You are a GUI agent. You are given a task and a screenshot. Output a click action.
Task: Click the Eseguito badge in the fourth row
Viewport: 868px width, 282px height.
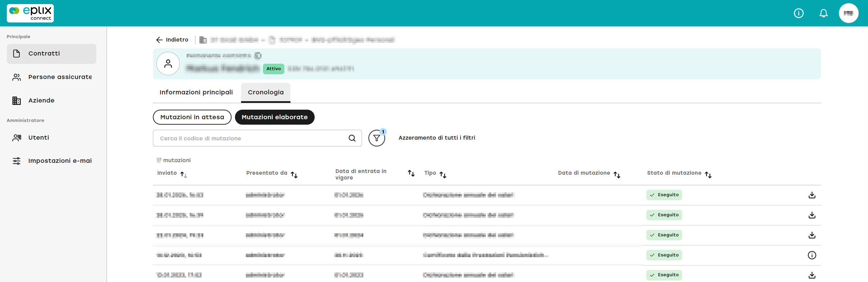click(x=664, y=255)
